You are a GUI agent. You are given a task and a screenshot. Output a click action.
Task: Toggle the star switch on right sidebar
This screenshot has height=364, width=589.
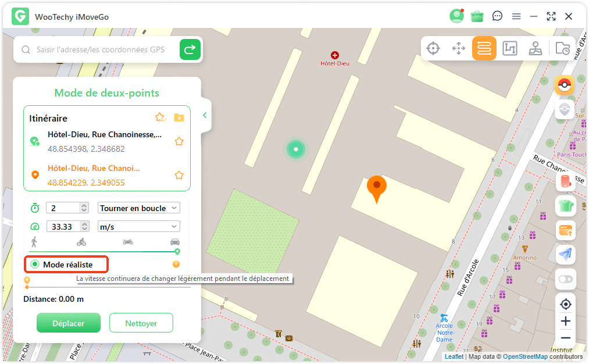pyautogui.click(x=565, y=279)
